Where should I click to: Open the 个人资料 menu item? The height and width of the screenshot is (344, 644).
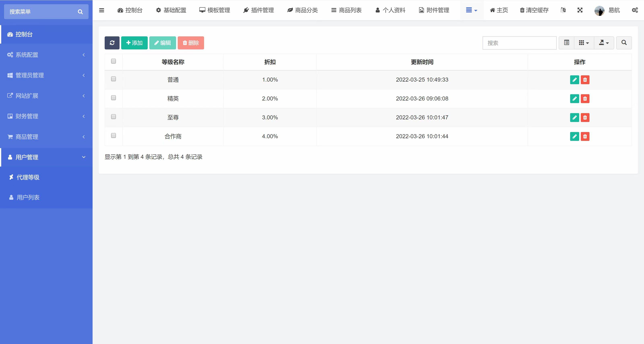390,10
